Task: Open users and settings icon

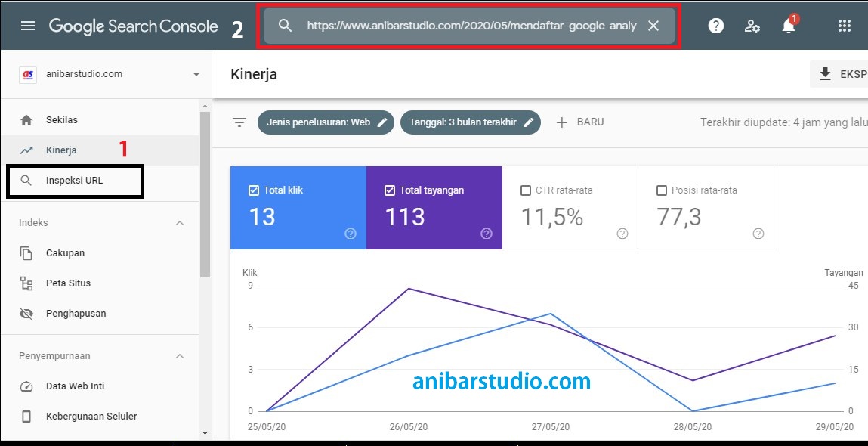Action: [x=752, y=26]
